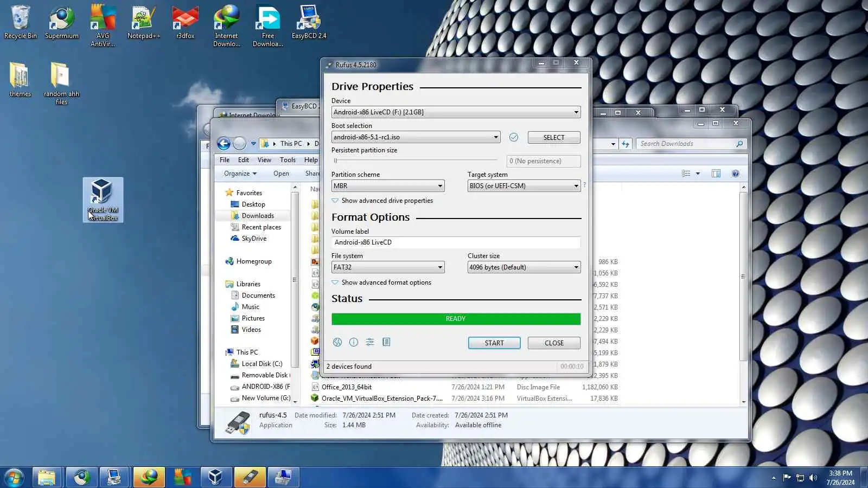Open the Boot selection dropdown
This screenshot has height=488, width=868.
click(x=416, y=137)
